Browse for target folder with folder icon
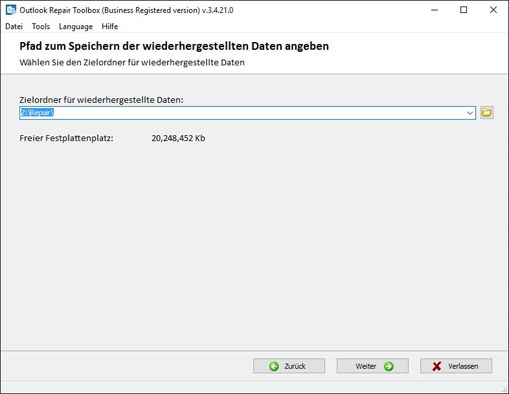The width and height of the screenshot is (509, 394). coord(487,113)
